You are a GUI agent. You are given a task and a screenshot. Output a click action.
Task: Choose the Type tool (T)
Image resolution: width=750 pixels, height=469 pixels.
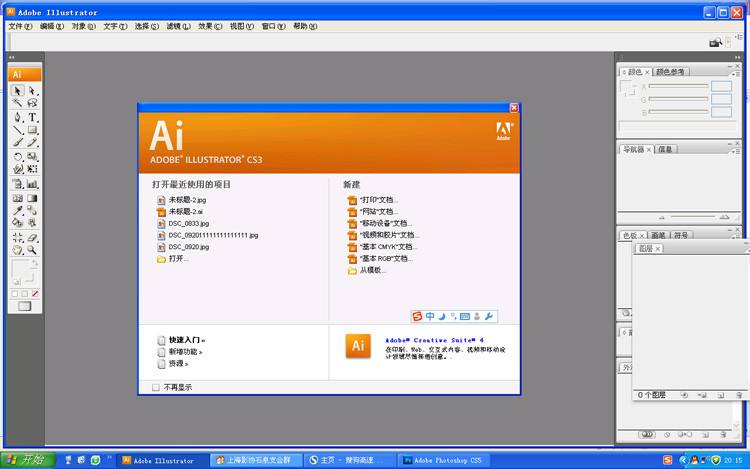coord(32,117)
